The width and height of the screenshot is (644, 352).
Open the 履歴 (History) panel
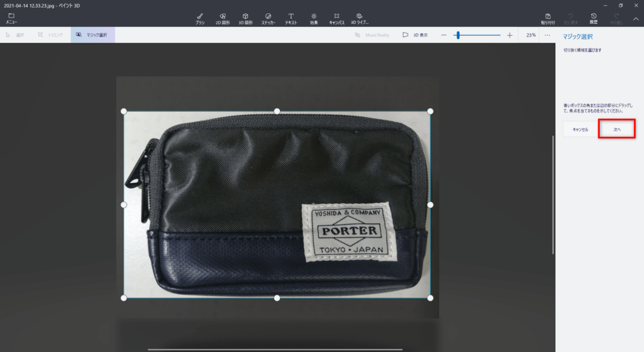point(594,18)
